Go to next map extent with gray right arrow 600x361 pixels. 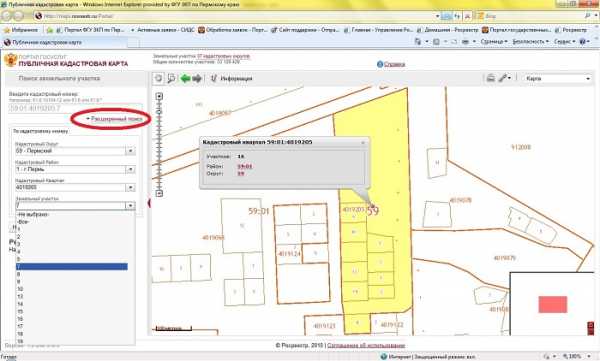[197, 78]
